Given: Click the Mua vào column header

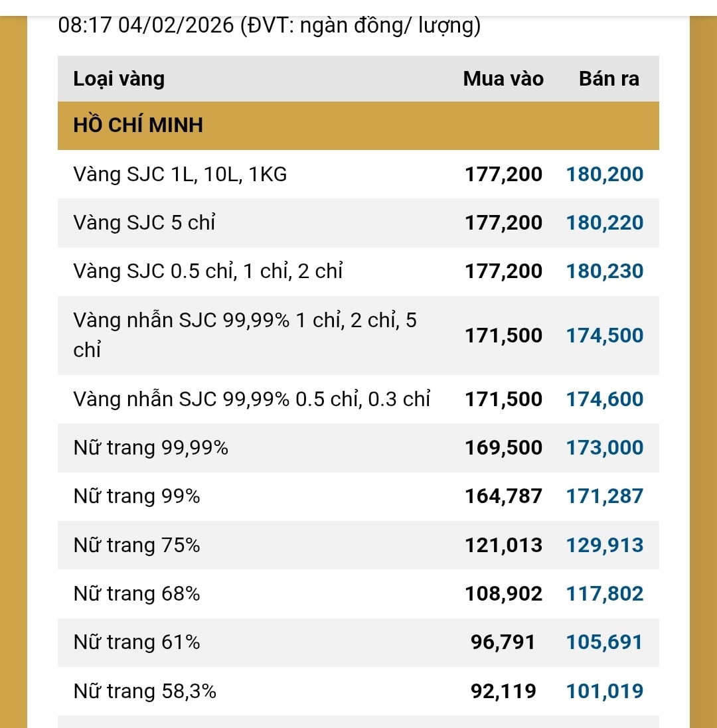Looking at the screenshot, I should coord(503,78).
